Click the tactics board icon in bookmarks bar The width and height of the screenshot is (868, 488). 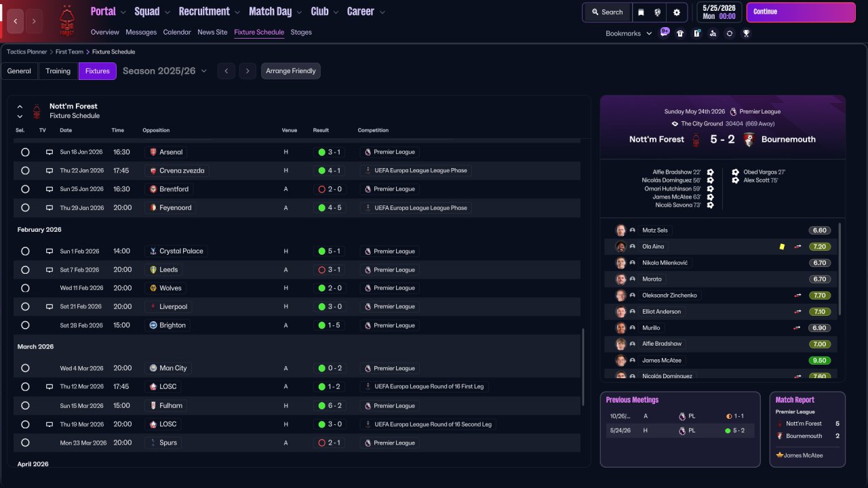point(696,33)
